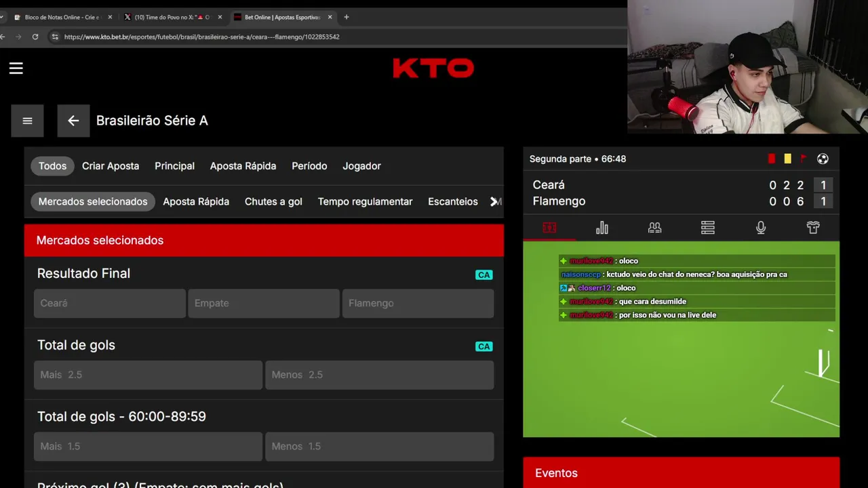The image size is (868, 488).
Task: Click the Flamengo team name in scoreboard
Action: click(x=559, y=201)
